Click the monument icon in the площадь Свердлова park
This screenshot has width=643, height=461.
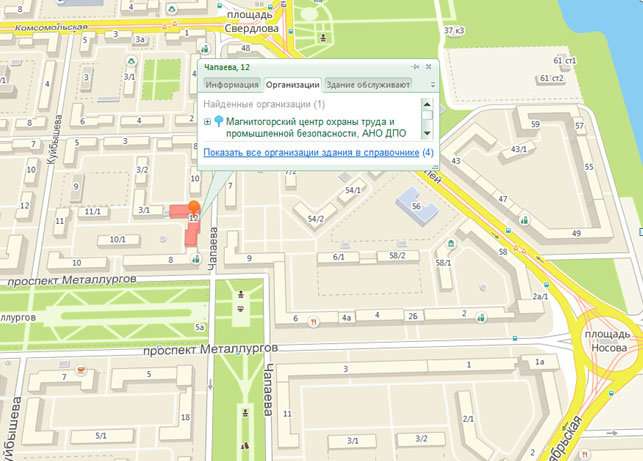coord(324,38)
